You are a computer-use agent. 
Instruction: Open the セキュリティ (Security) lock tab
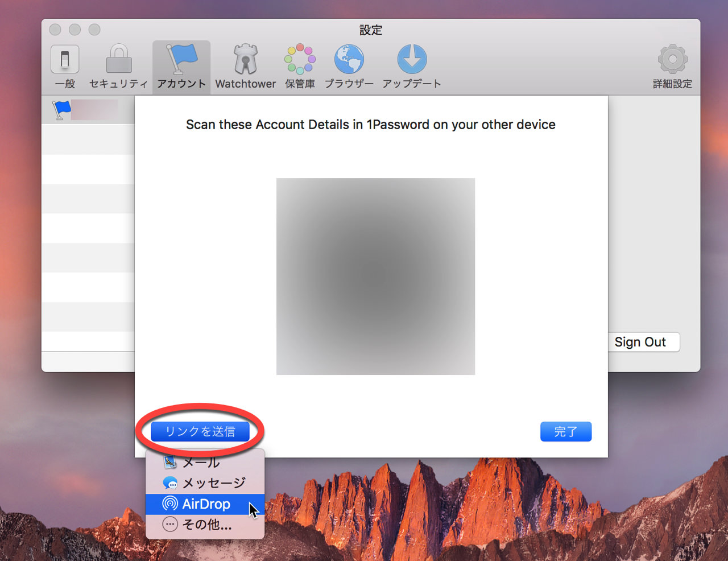pyautogui.click(x=119, y=67)
